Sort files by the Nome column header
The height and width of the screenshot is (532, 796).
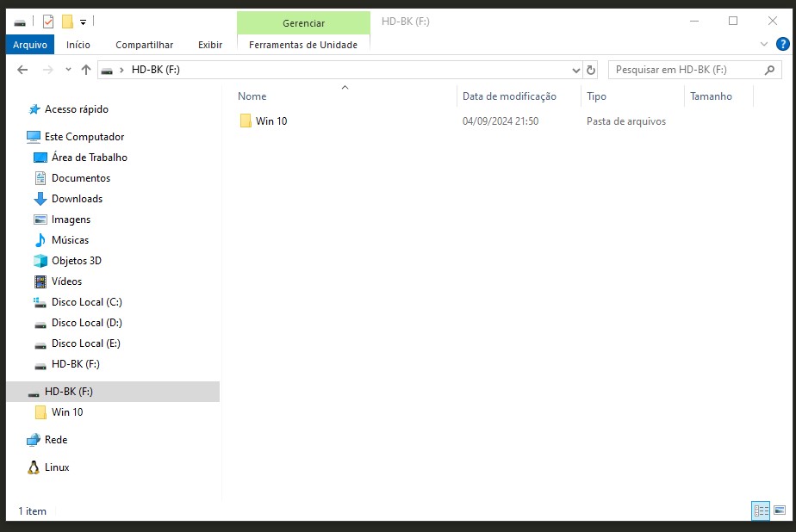[x=252, y=96]
